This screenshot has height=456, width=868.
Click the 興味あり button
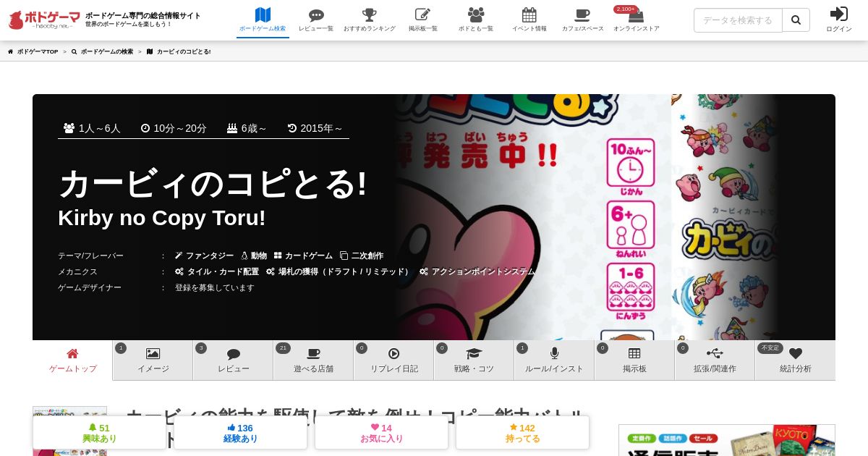(99, 433)
